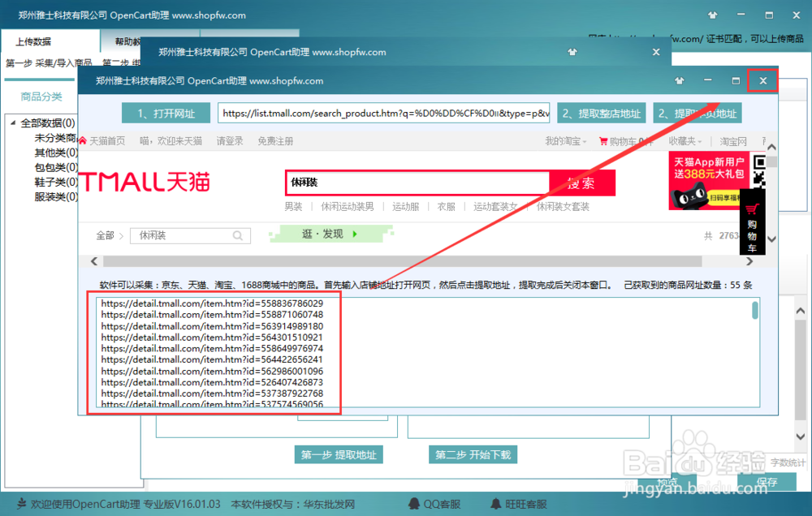The image size is (812, 516).
Task: Click the skin shirt icon in front window
Action: pyautogui.click(x=680, y=81)
